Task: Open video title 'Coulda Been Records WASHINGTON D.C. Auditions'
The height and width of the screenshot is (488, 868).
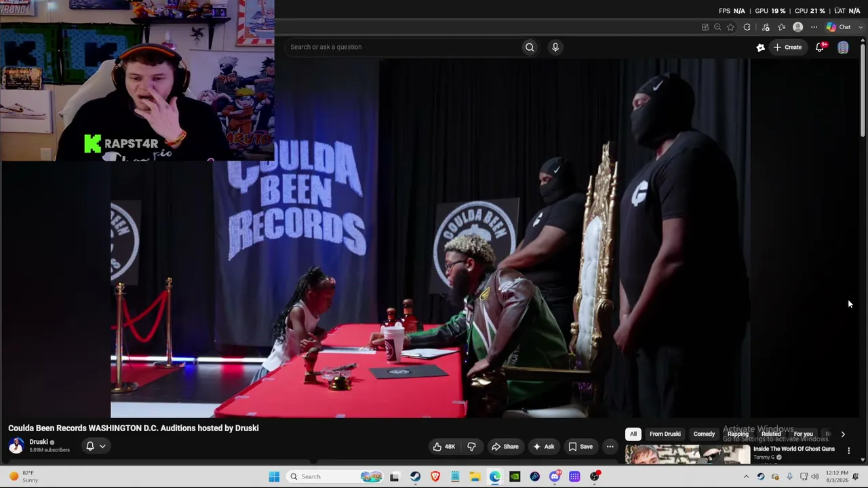Action: tap(134, 428)
